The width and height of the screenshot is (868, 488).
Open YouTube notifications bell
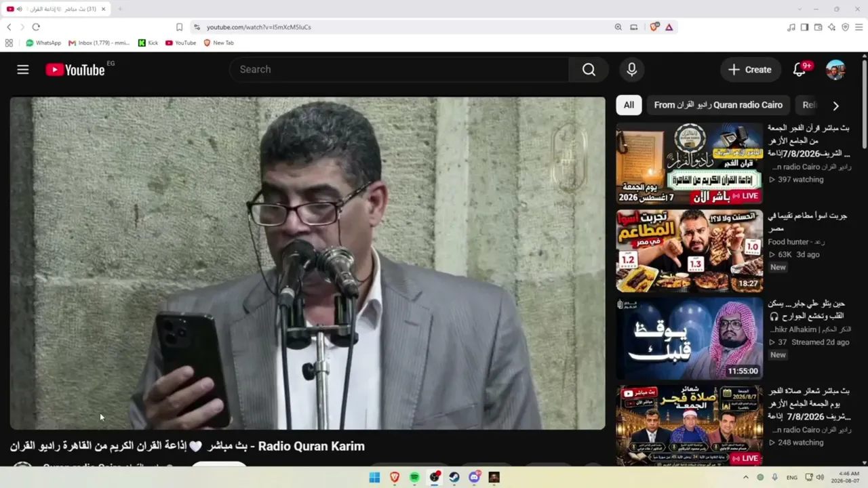tap(800, 70)
